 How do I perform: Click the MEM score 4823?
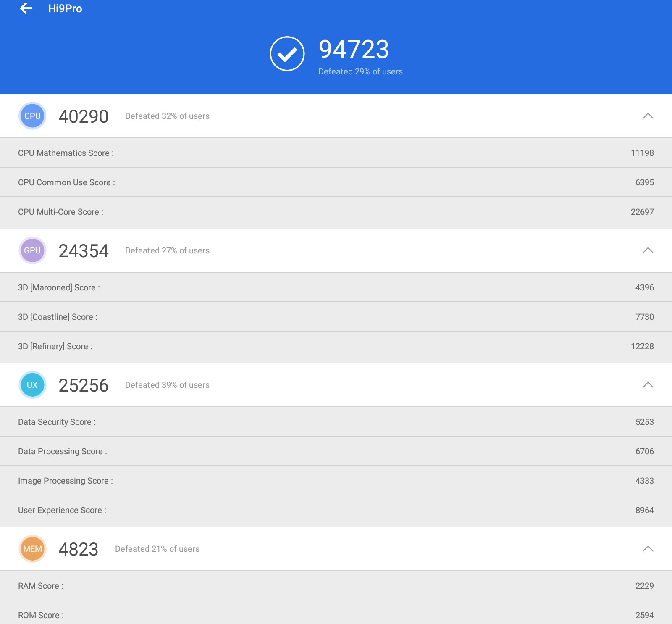point(79,549)
